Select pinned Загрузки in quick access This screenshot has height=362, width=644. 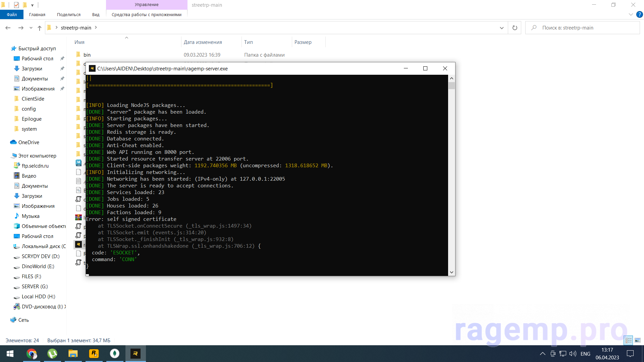point(32,69)
